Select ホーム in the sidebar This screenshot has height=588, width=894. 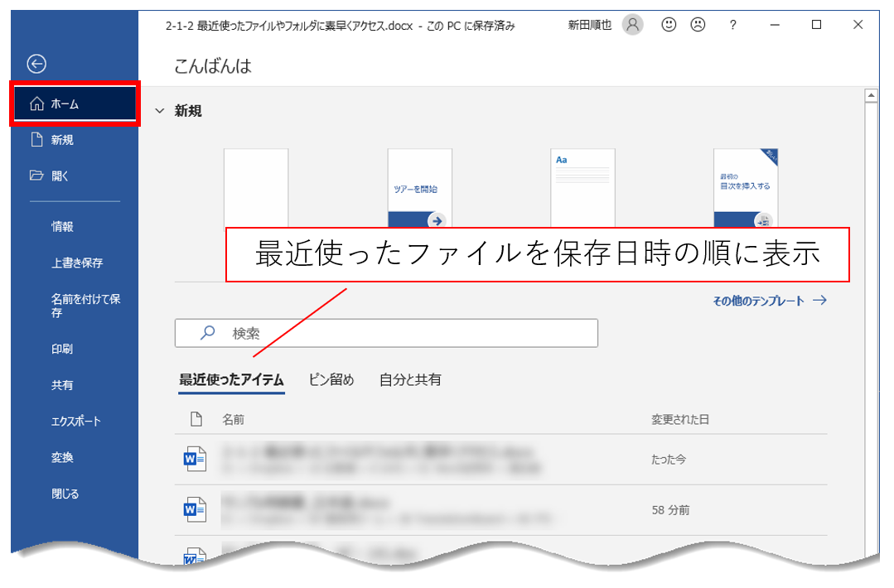tap(75, 104)
